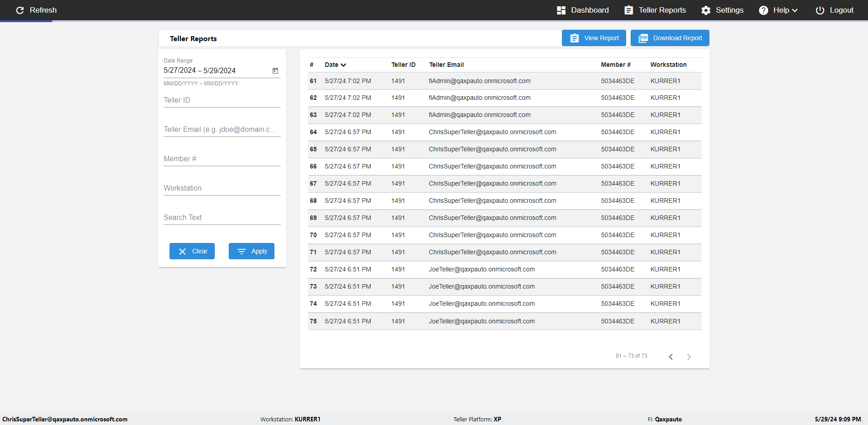The width and height of the screenshot is (868, 425).
Task: Click Teller ID 1491 in row 66
Action: click(398, 166)
